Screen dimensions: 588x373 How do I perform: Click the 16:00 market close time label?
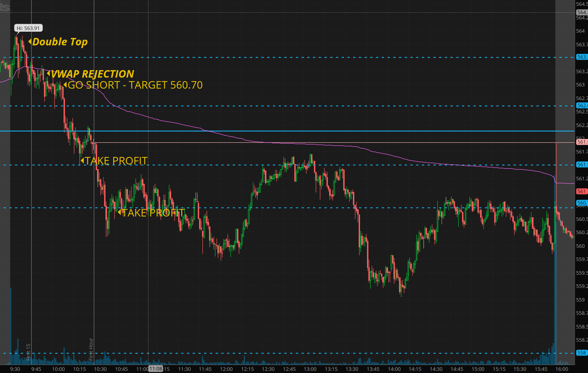click(562, 369)
